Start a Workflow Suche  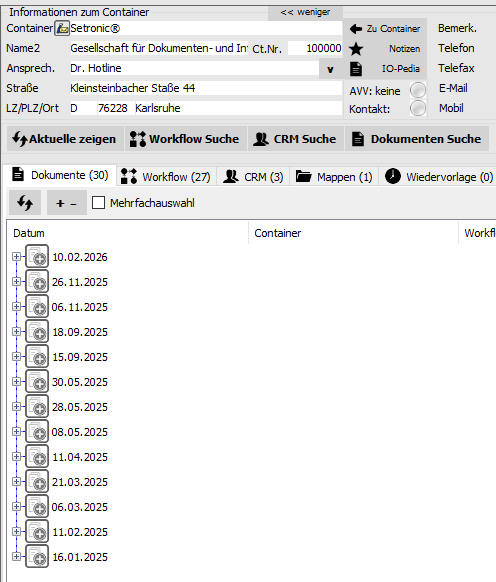click(186, 139)
